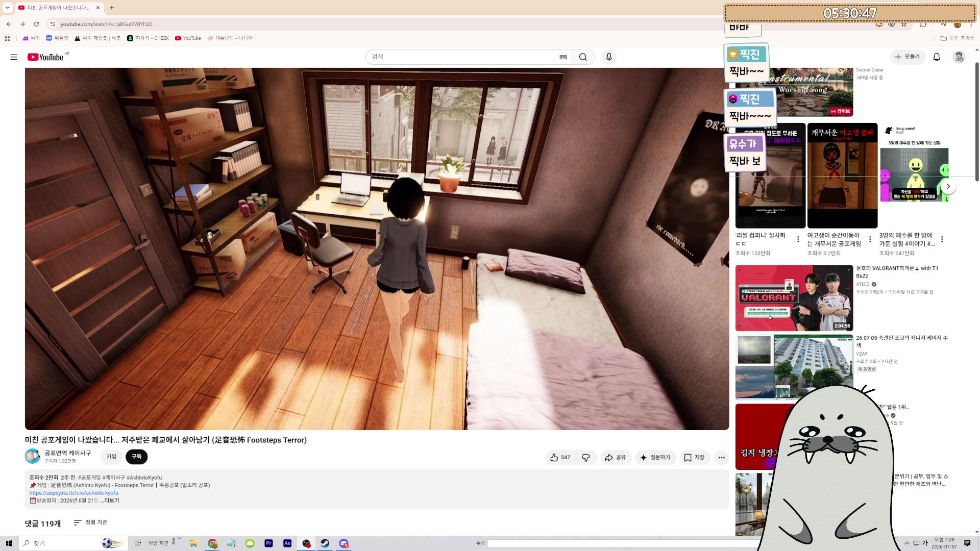
Task: Open Steam from the taskbar
Action: [325, 543]
